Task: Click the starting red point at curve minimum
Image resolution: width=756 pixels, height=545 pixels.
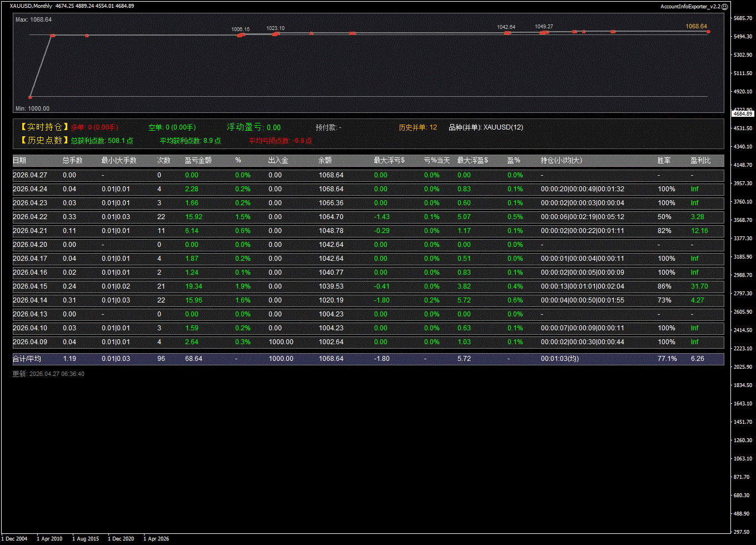Action: [x=31, y=97]
